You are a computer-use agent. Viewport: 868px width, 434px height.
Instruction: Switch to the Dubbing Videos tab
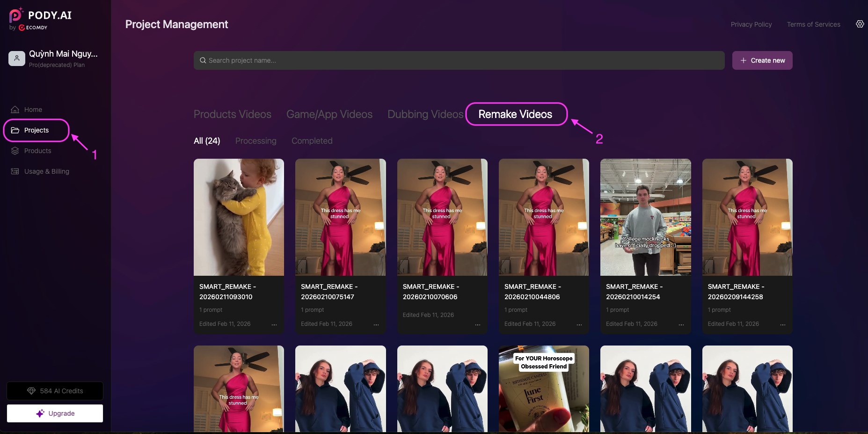click(x=425, y=114)
